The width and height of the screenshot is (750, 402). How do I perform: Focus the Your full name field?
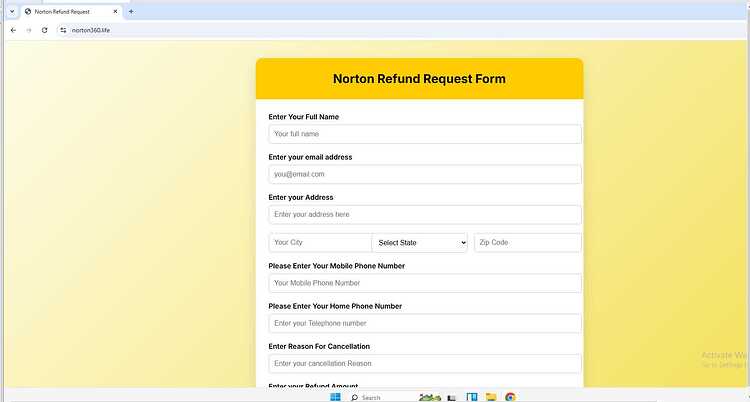click(x=425, y=134)
